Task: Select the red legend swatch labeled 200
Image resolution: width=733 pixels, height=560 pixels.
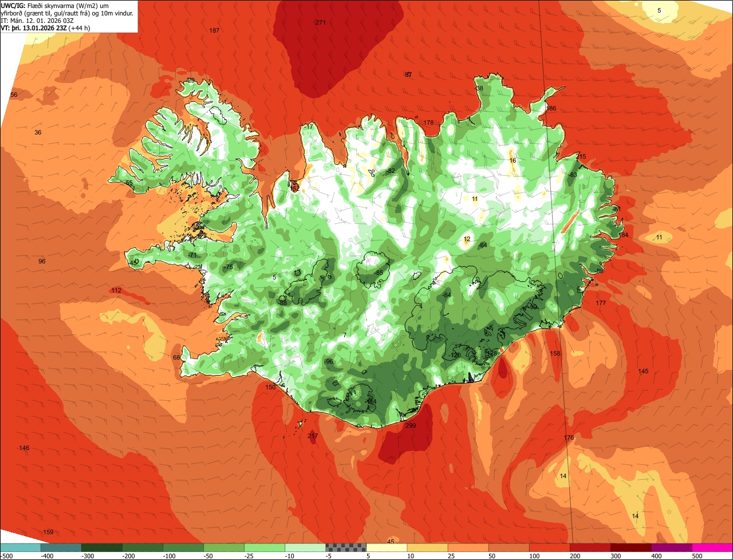Action: point(590,547)
